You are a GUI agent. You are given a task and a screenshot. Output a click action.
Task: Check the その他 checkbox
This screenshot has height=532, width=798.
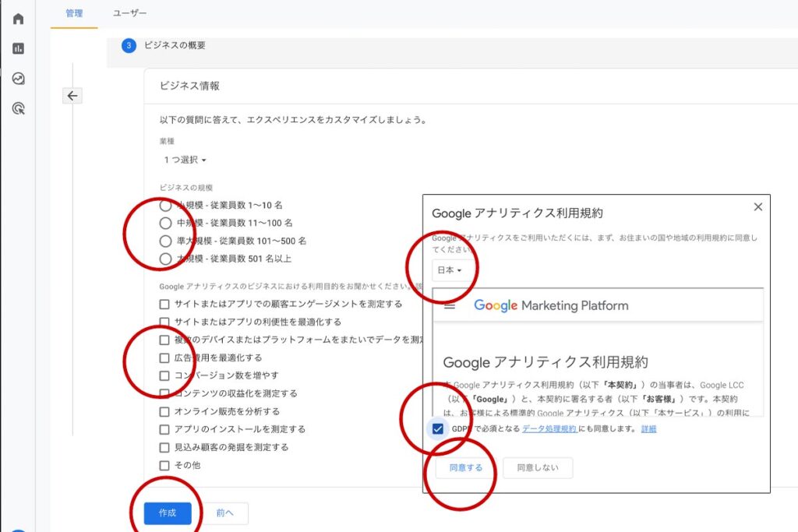coord(164,465)
